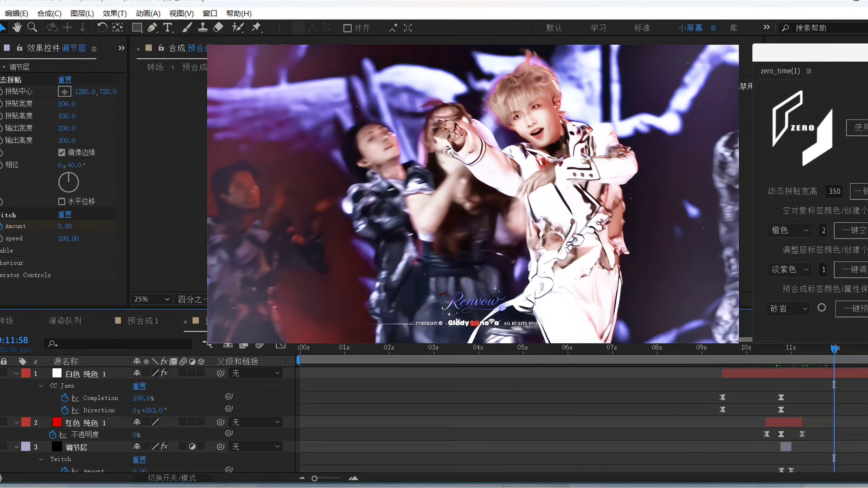Click the timeline zoom slider handle
Image resolution: width=868 pixels, height=488 pixels.
click(314, 479)
